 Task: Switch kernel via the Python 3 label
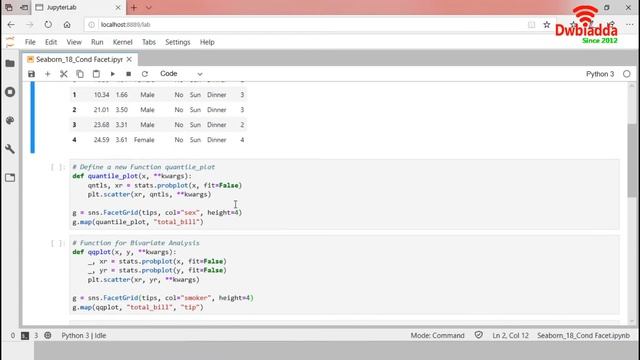click(600, 74)
